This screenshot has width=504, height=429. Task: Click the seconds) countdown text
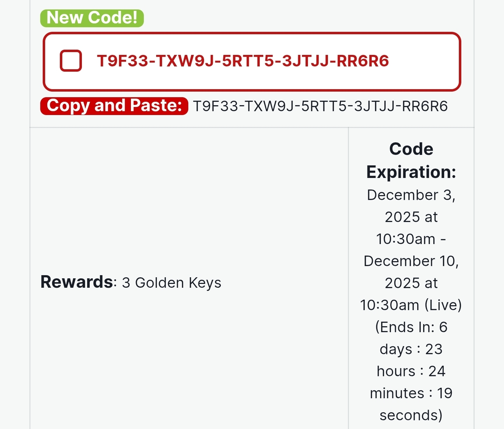tap(411, 415)
